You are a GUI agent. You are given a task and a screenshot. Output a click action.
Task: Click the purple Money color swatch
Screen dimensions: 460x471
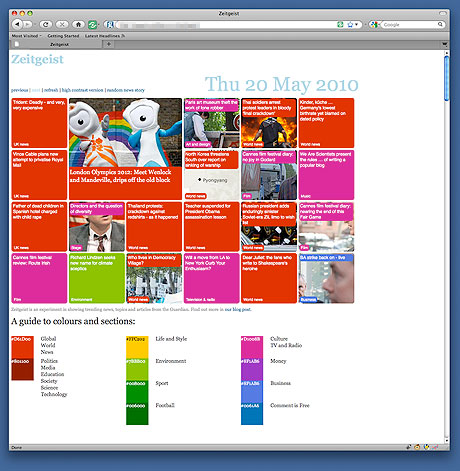pos(252,369)
